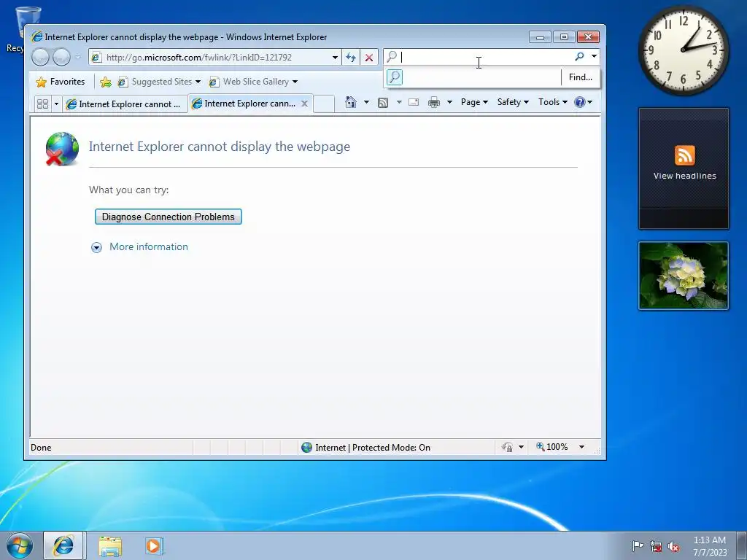
Task: Click the Done status text
Action: (x=41, y=448)
